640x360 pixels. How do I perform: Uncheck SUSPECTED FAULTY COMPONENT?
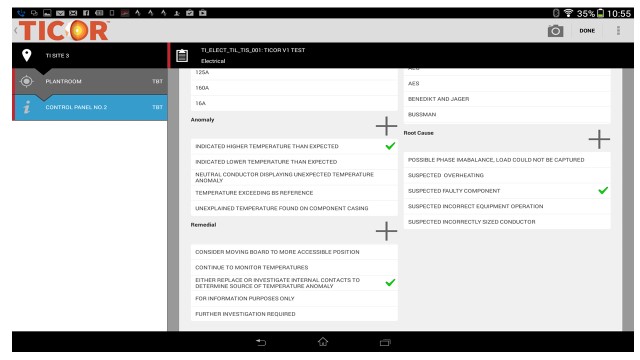coord(507,191)
